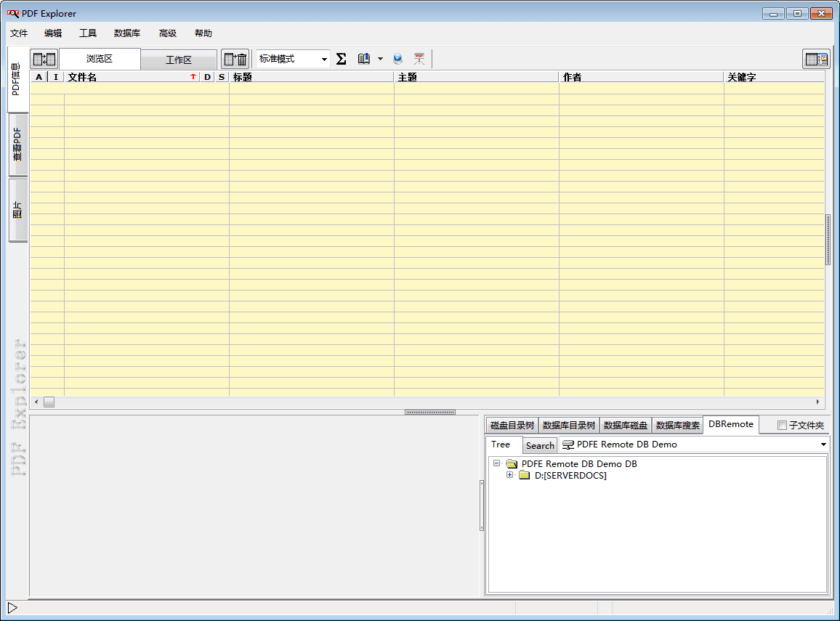Screen dimensions: 840x621
Task: Click the play arrow in status bar
Action: pyautogui.click(x=12, y=607)
